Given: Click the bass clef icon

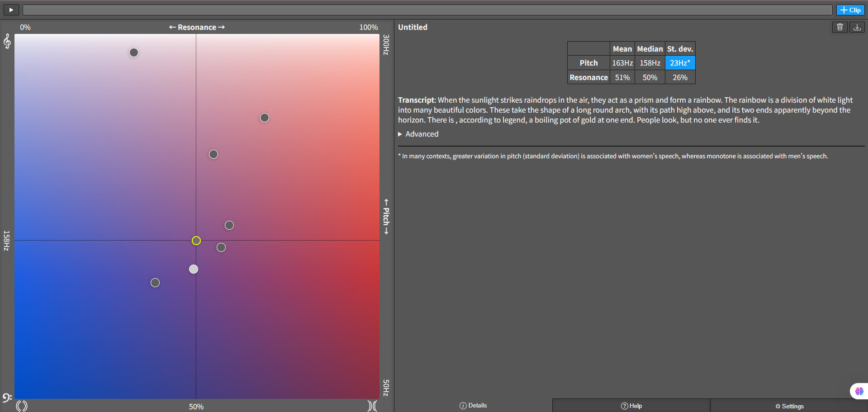Looking at the screenshot, I should pyautogui.click(x=7, y=398).
